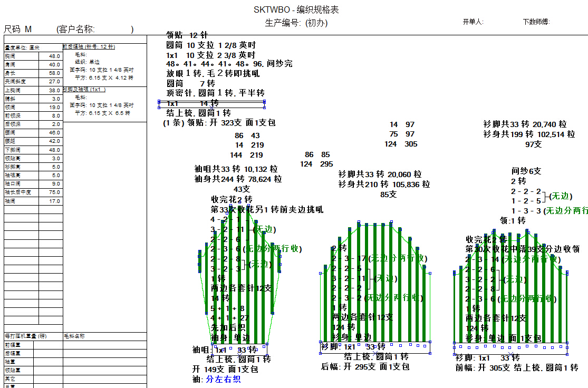Image resolution: width=588 pixels, height=388 pixels.
Task: Click the "开单人:" label
Action: click(473, 22)
